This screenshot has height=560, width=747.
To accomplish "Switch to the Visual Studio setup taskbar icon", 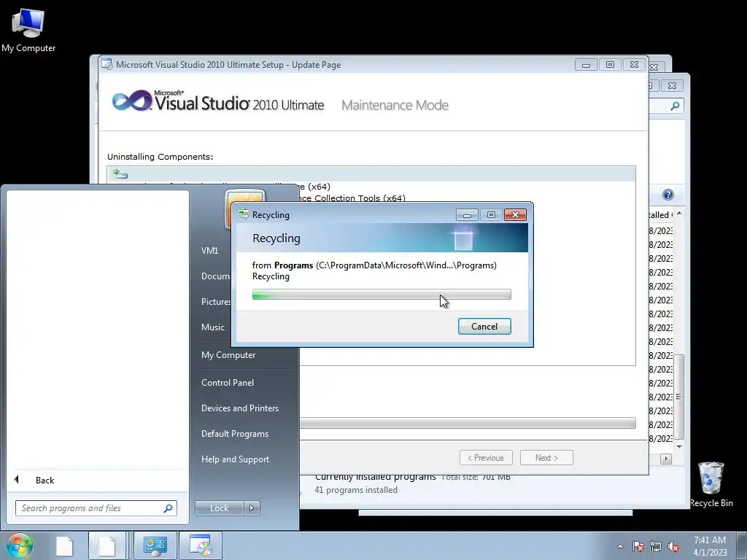I will [201, 546].
